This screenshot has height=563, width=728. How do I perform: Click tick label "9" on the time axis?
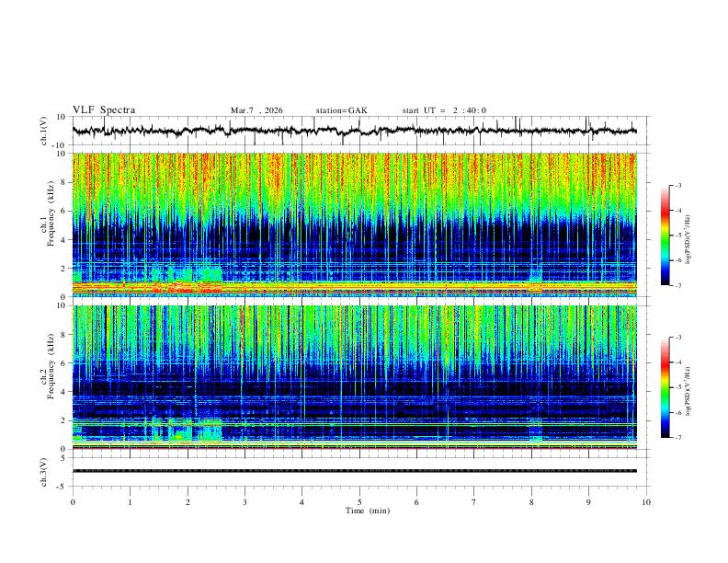(x=588, y=502)
